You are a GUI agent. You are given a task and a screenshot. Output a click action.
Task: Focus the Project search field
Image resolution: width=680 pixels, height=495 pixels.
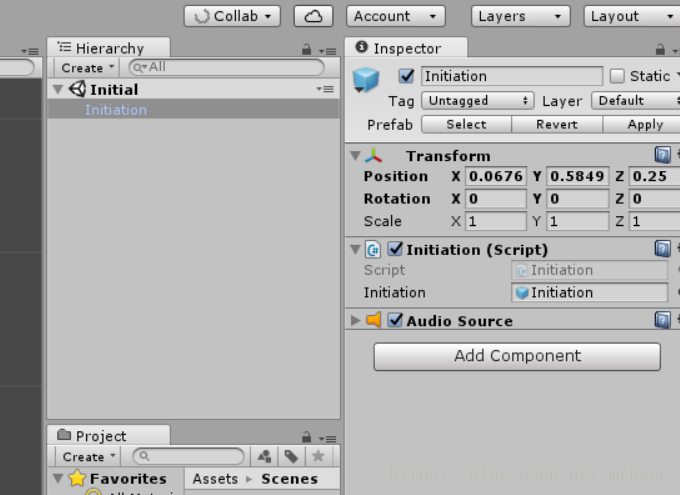coord(189,456)
